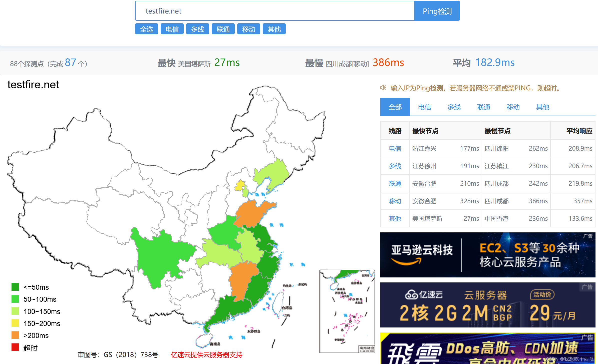This screenshot has height=364, width=598.
Task: Switch to the 多线 results tab
Action: [454, 107]
